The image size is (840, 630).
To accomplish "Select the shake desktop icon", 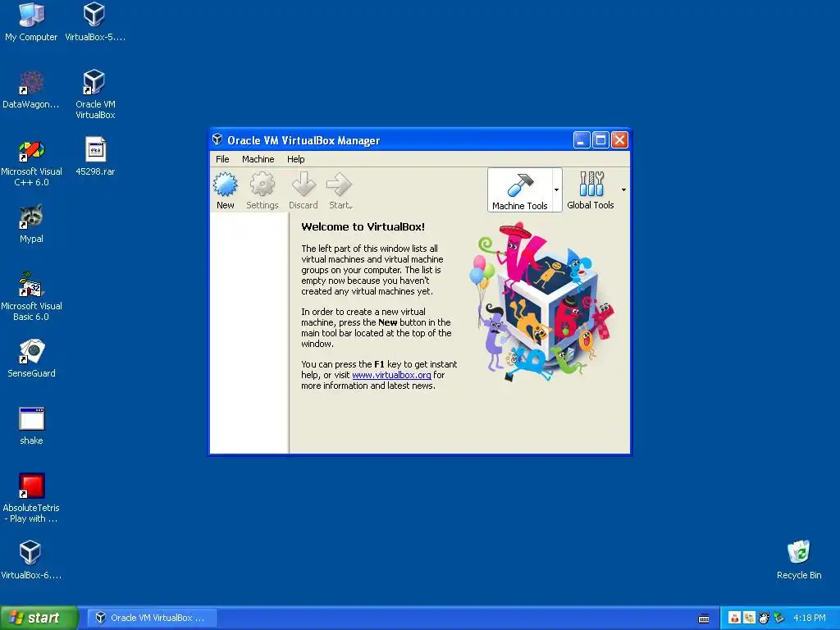I will click(31, 426).
